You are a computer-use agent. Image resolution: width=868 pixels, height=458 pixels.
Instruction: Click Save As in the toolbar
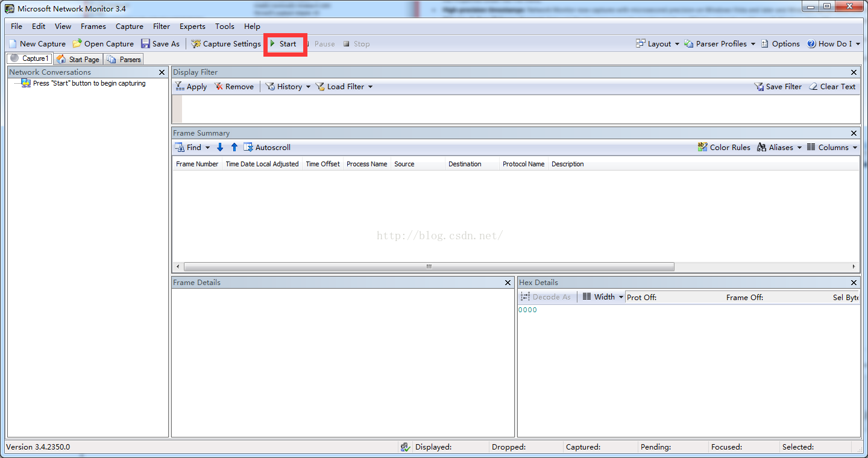(x=160, y=43)
